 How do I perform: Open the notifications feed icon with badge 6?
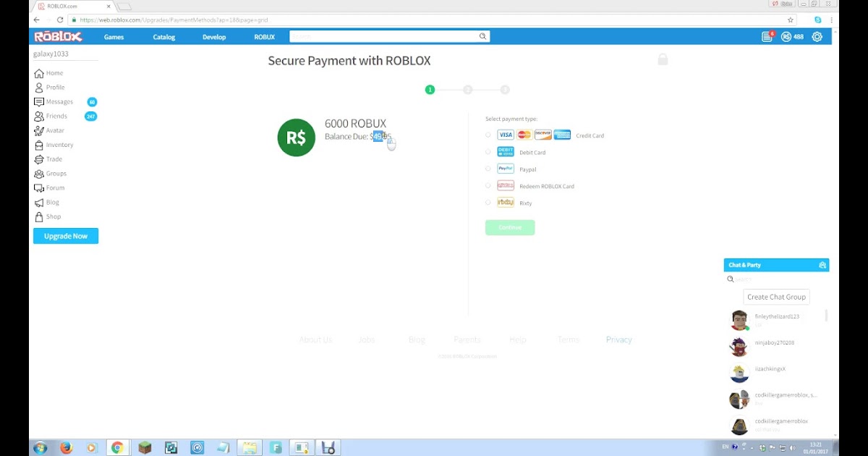(x=767, y=36)
